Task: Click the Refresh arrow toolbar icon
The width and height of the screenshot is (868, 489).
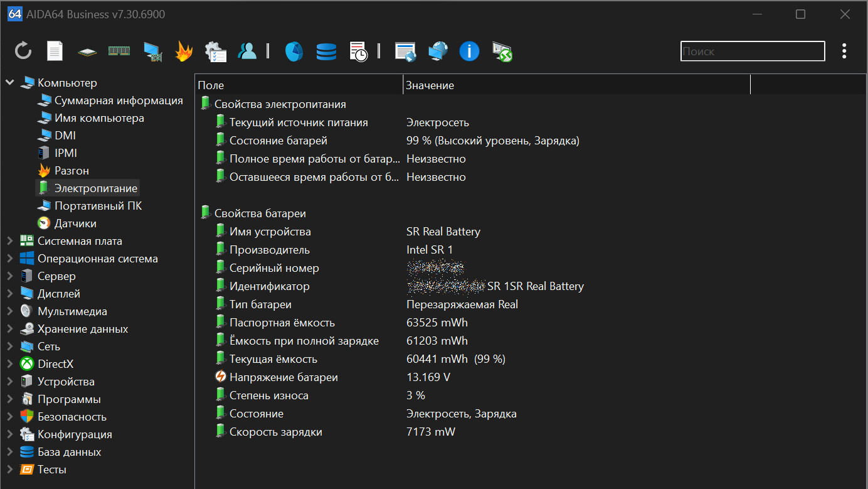Action: coord(23,51)
